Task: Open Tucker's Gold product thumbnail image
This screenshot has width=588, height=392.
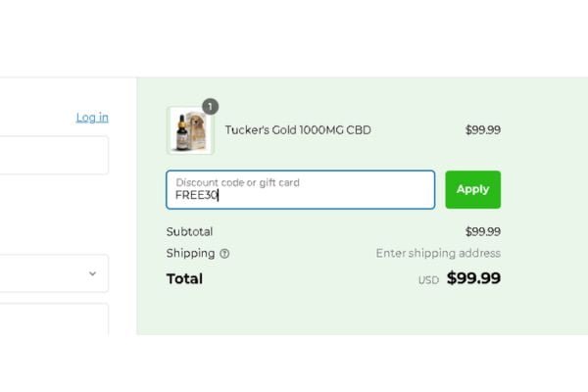Action: coord(190,130)
